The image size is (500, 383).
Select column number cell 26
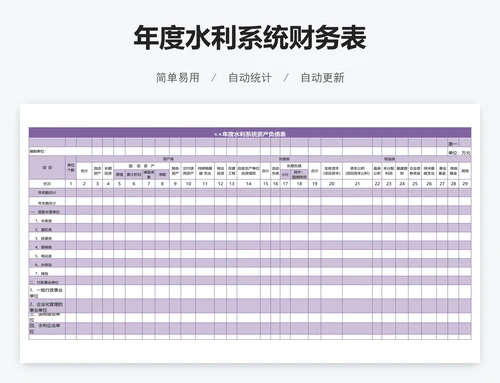pyautogui.click(x=429, y=184)
